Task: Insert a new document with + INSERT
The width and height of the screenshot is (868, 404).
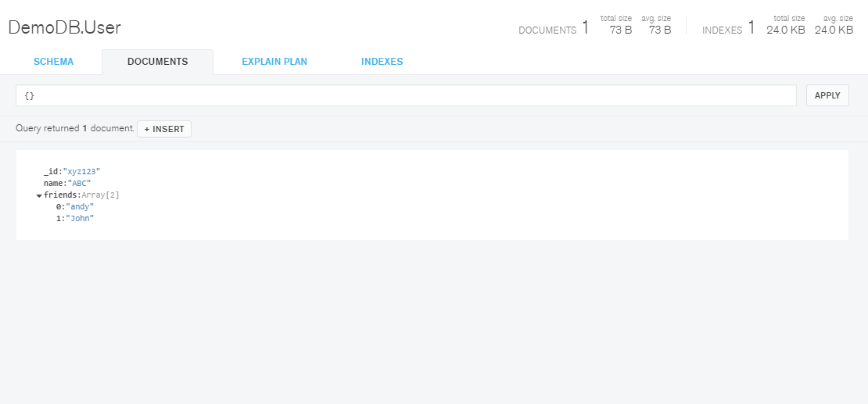Action: (x=164, y=129)
